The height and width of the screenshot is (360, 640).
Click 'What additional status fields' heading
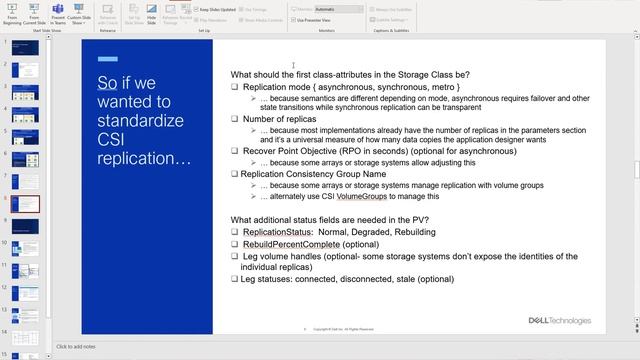[x=329, y=220]
